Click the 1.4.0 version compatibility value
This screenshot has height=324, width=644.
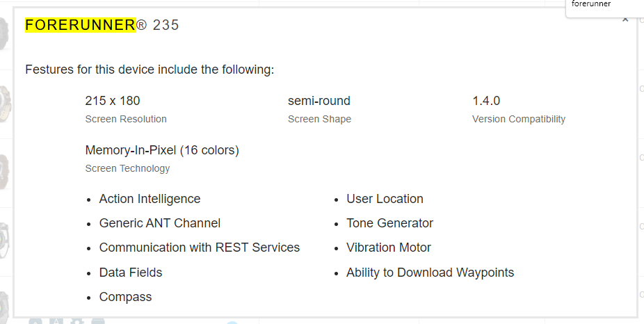(486, 101)
